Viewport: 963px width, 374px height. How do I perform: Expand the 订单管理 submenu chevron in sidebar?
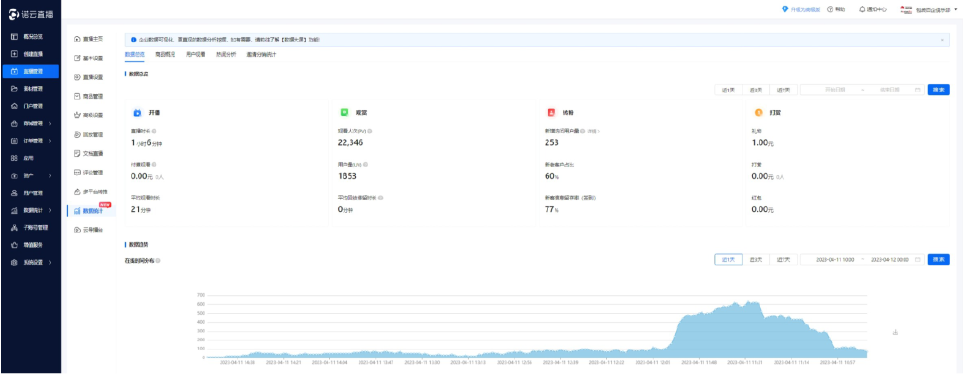tap(49, 141)
